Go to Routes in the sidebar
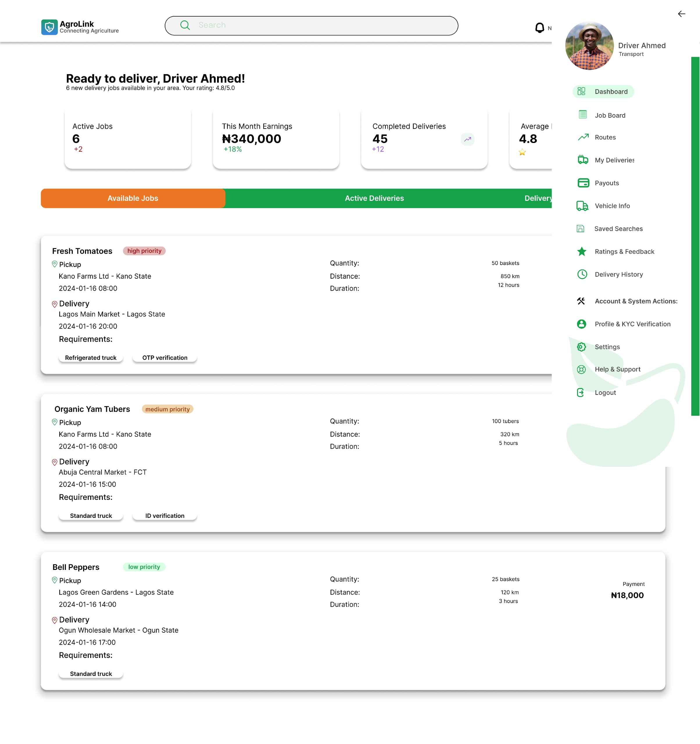 605,137
